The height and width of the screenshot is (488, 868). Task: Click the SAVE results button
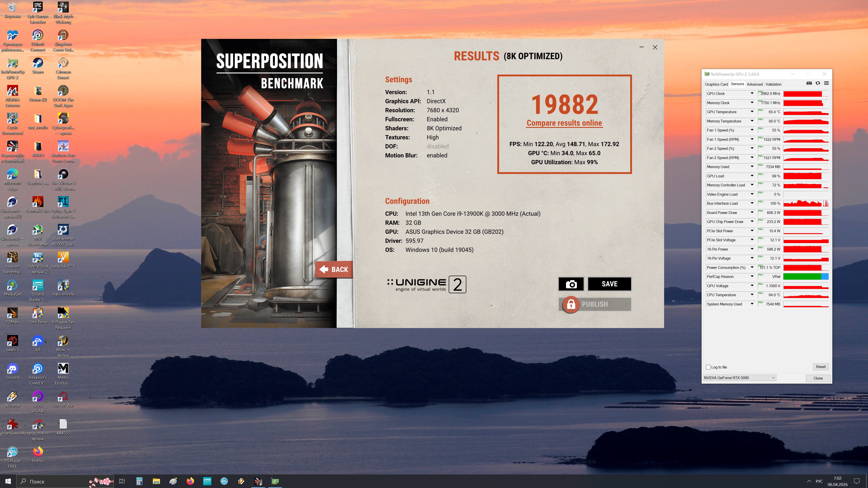pos(609,284)
